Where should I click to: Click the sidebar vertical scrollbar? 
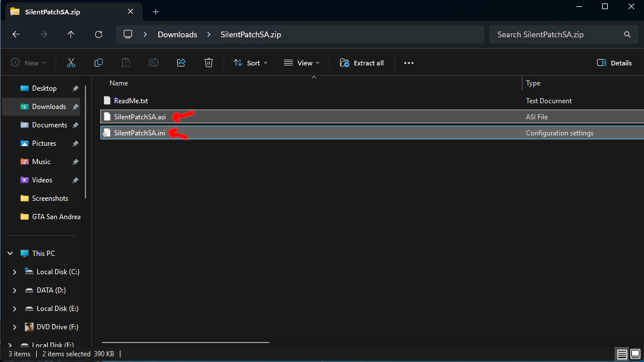tap(85, 142)
